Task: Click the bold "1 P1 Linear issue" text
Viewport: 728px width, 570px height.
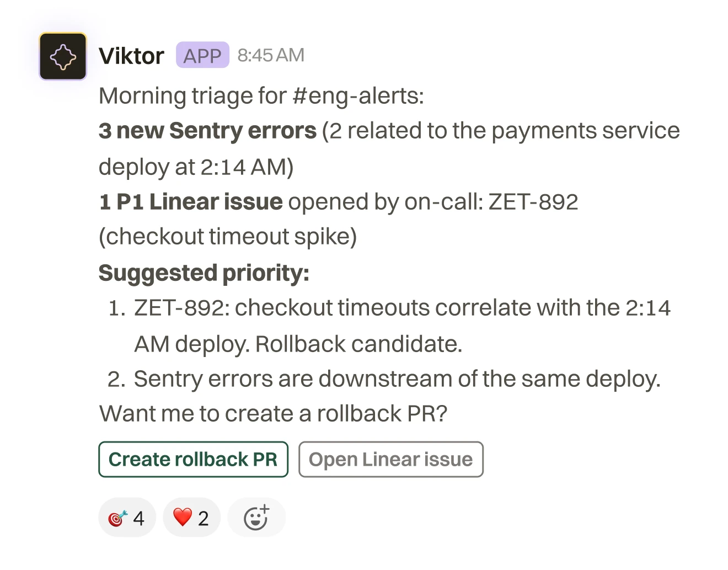Action: 191,202
